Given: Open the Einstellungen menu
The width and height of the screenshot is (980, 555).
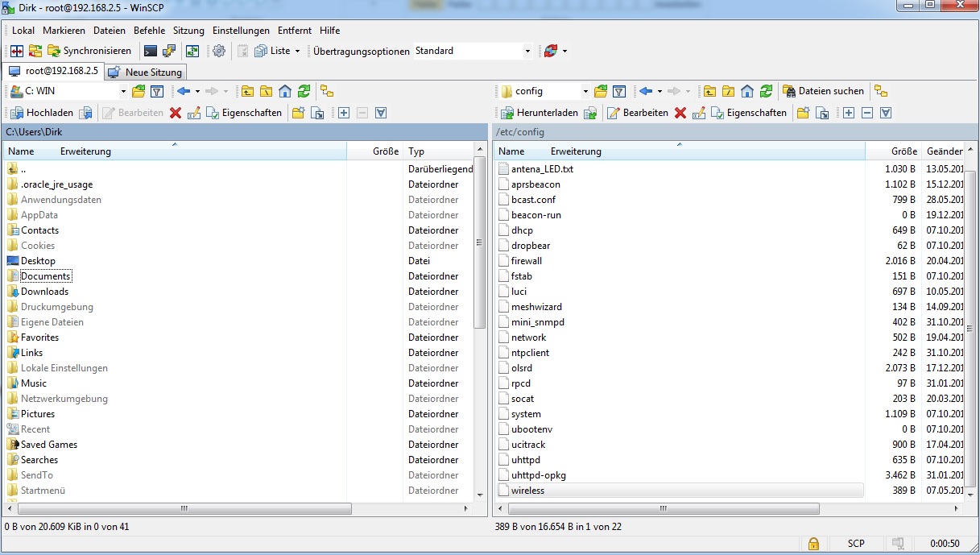Looking at the screenshot, I should [x=241, y=31].
